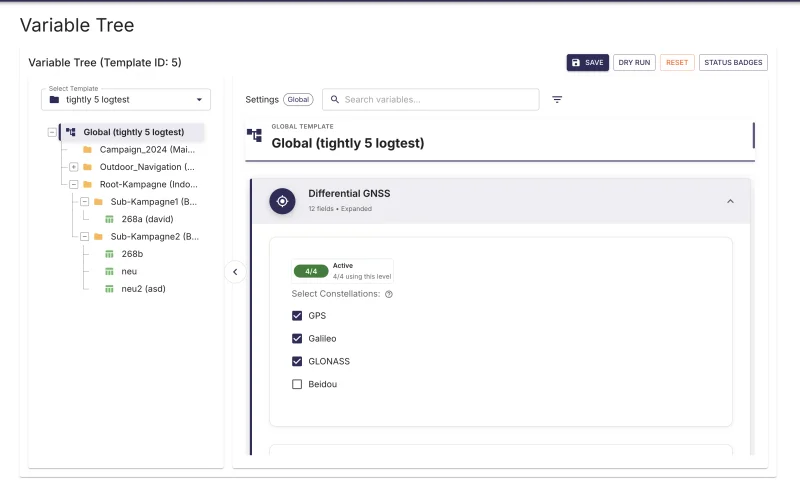Enable the Beidou checkbox

297,384
